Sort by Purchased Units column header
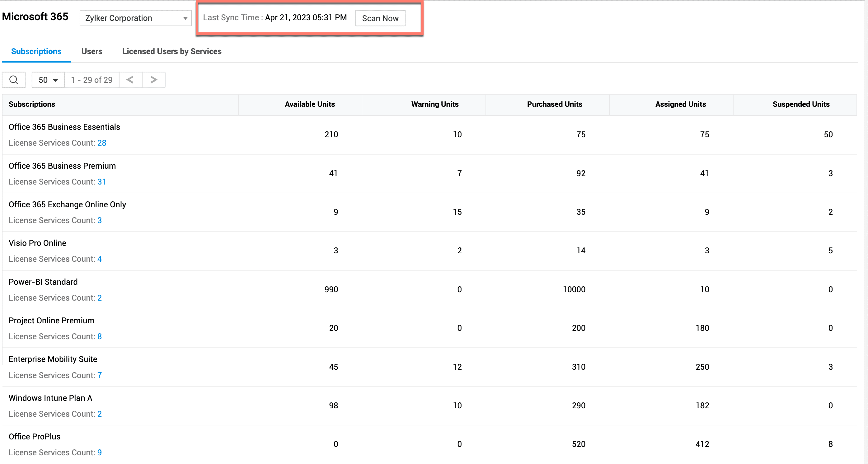This screenshot has width=868, height=464. 554,104
